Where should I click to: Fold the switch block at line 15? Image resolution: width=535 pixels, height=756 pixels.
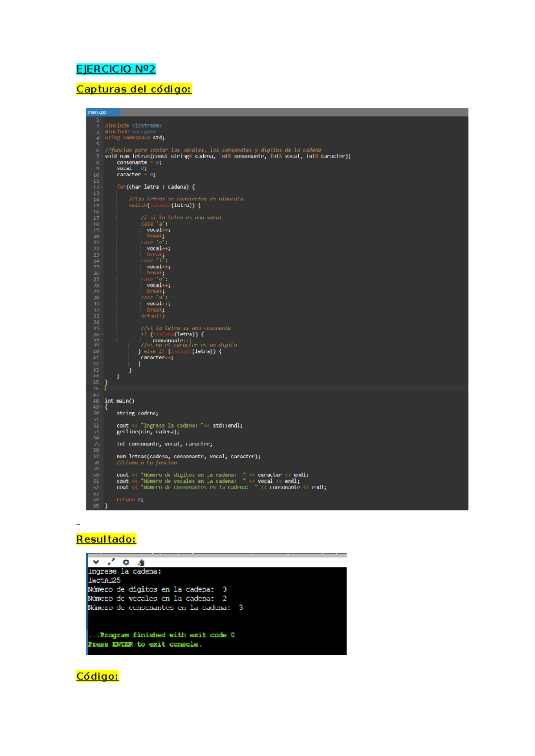tap(102, 205)
